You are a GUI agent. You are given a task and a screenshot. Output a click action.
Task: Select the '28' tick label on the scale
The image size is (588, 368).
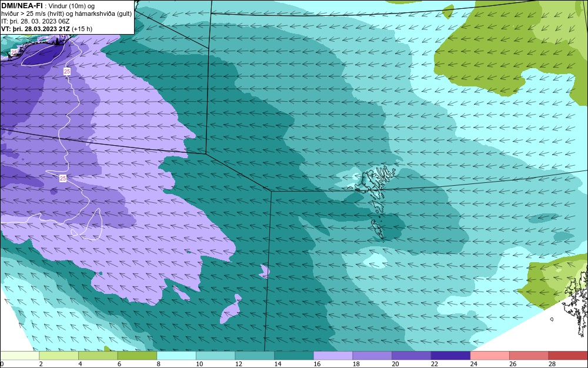tap(552, 364)
